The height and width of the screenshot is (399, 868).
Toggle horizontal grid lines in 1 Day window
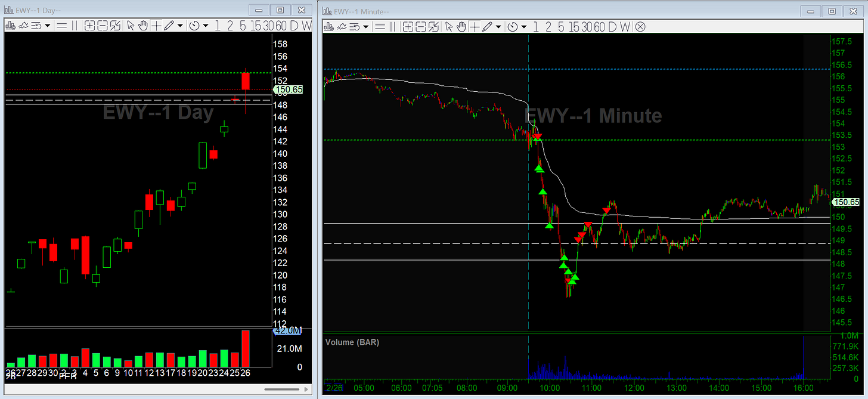click(62, 26)
